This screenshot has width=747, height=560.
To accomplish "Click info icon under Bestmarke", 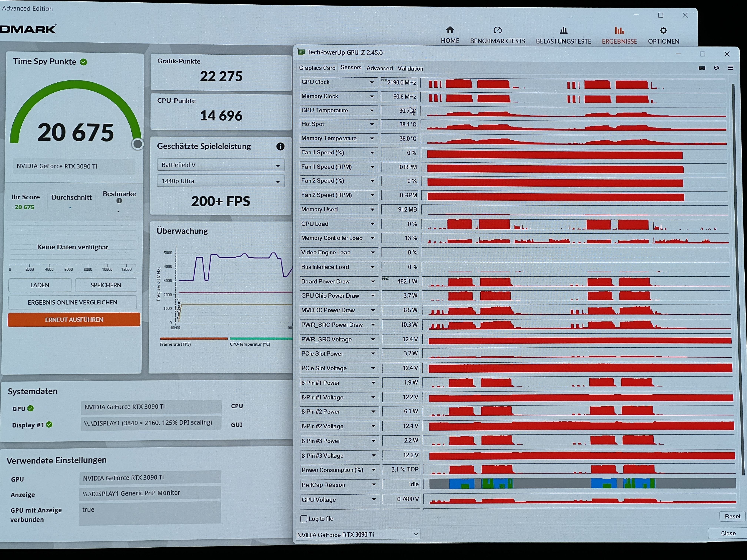I will coord(119,201).
